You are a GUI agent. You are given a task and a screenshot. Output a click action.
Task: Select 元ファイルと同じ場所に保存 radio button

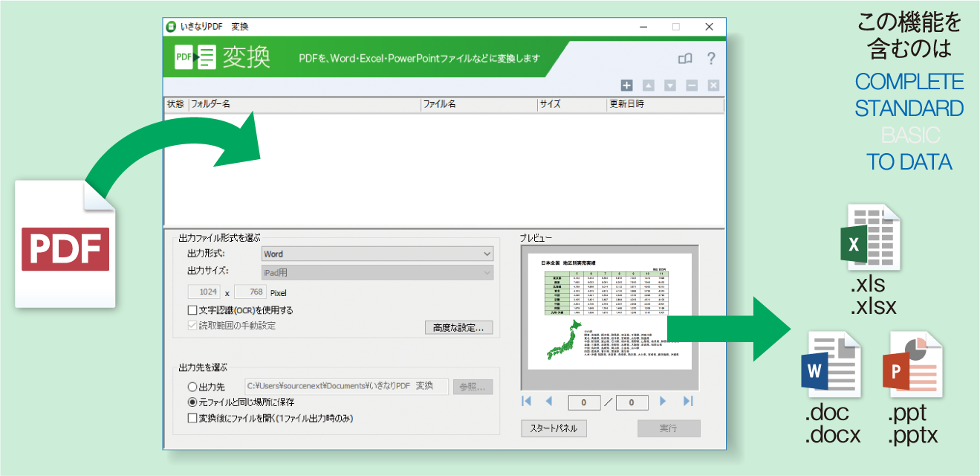(192, 402)
